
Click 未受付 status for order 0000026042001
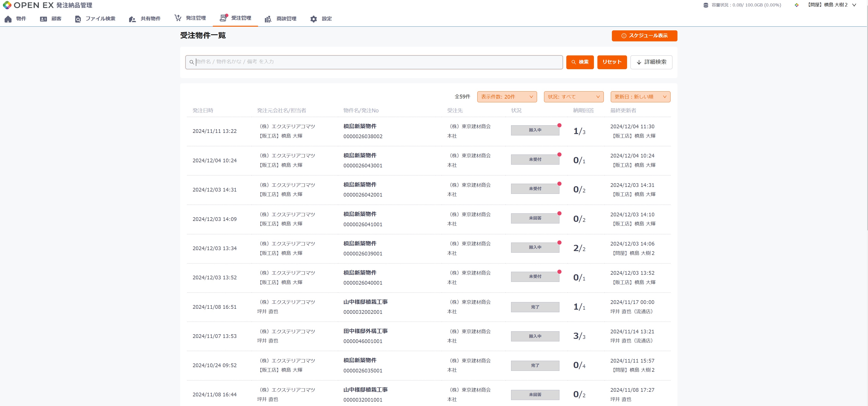click(535, 189)
